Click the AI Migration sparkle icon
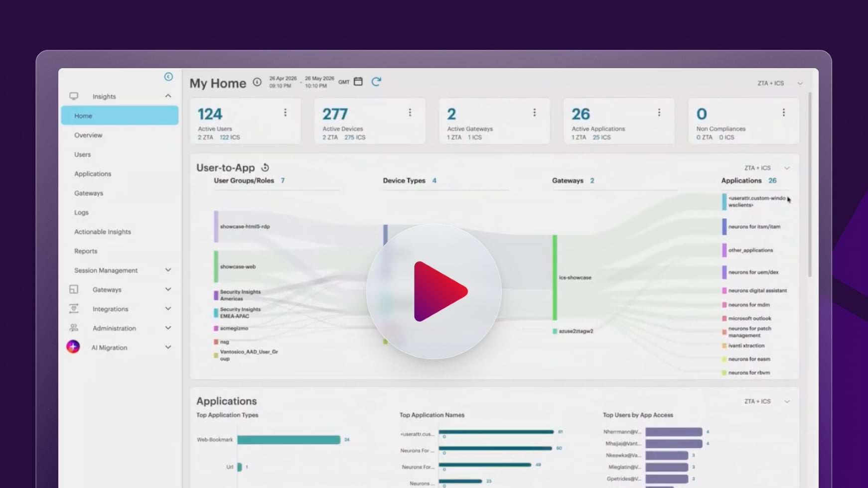Viewport: 868px width, 488px height. pyautogui.click(x=73, y=347)
